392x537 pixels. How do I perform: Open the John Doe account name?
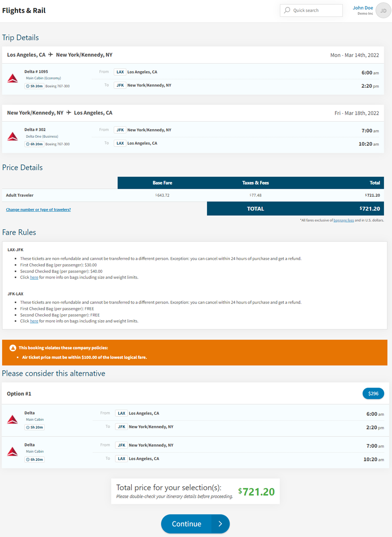tap(363, 8)
